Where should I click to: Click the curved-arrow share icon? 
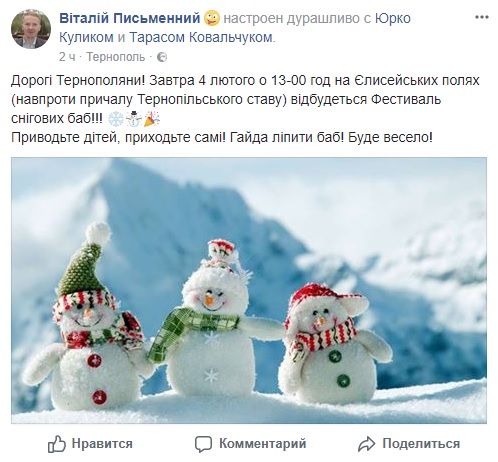click(x=367, y=444)
